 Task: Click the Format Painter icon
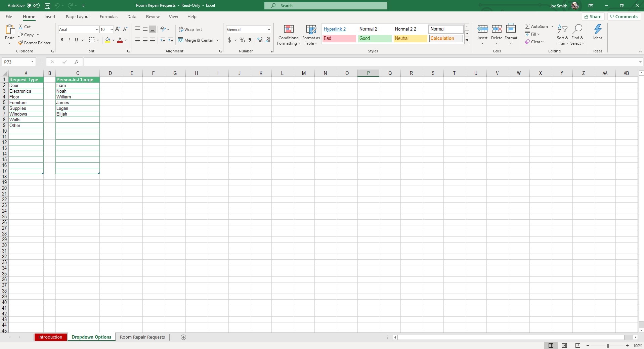click(20, 43)
